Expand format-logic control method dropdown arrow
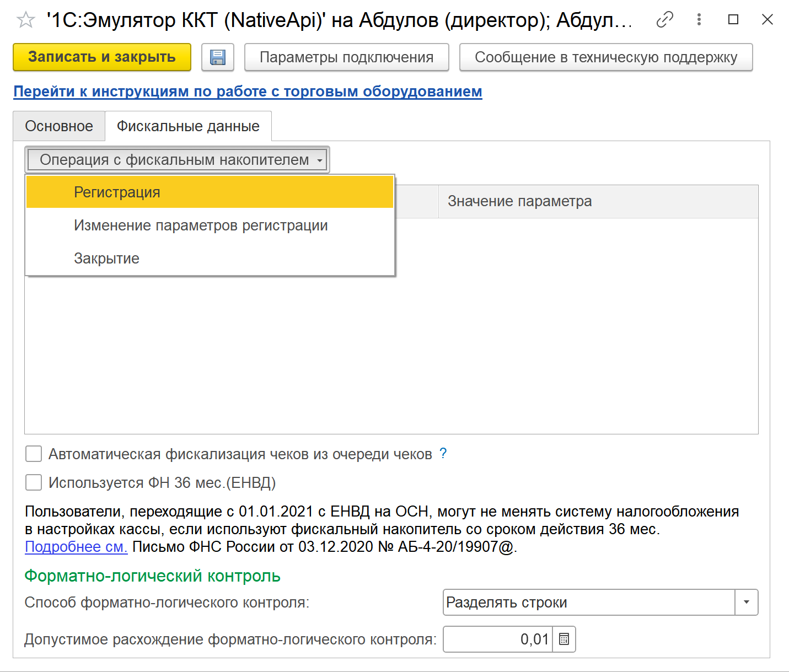 tap(747, 603)
